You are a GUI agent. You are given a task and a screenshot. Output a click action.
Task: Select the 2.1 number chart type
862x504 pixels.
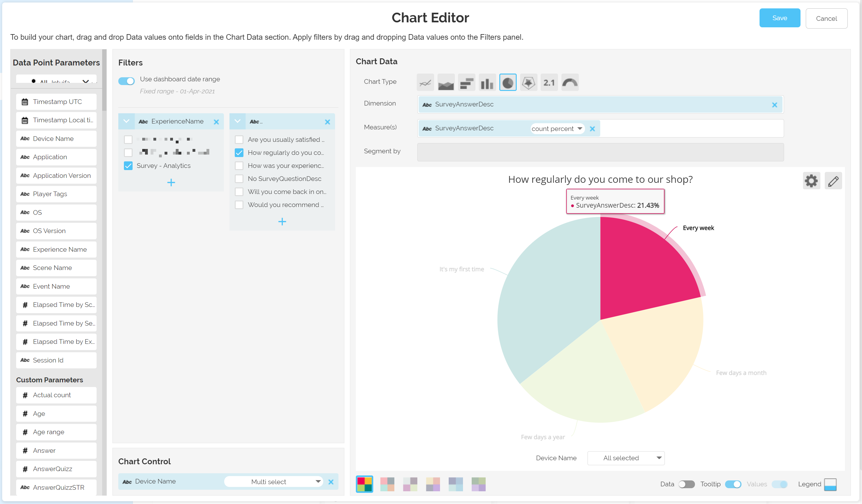pos(549,83)
